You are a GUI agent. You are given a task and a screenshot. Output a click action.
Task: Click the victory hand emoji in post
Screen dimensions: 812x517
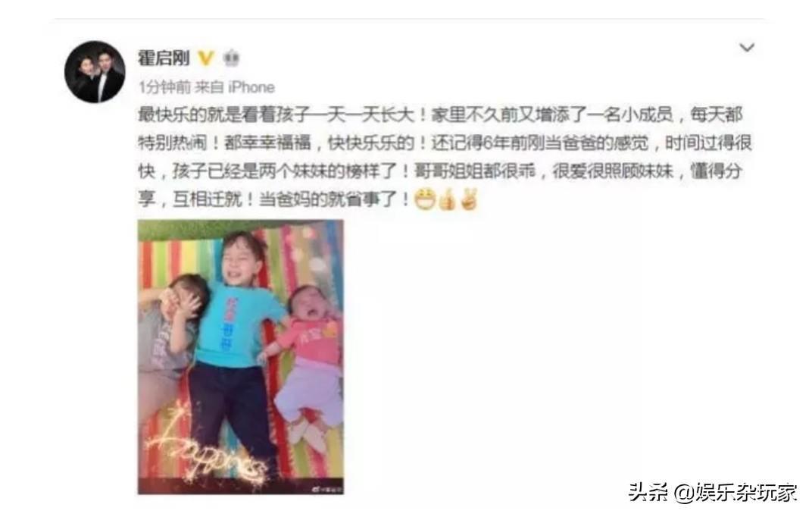click(x=469, y=199)
